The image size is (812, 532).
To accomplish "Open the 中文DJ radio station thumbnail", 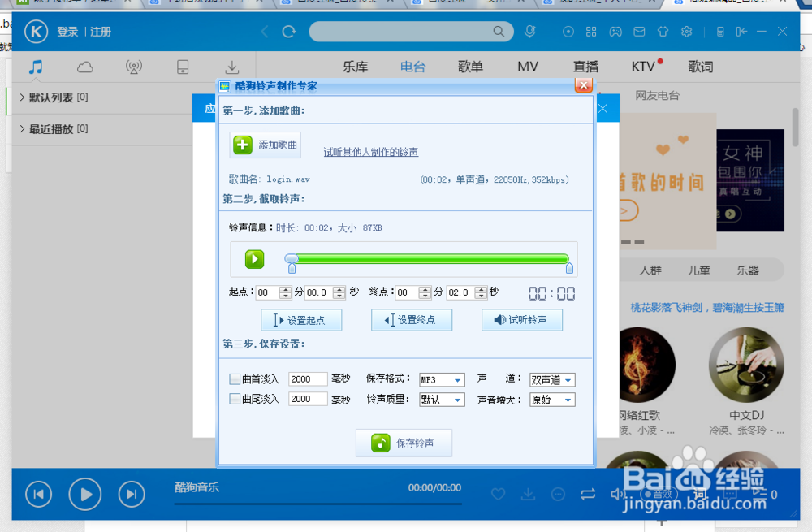I will tap(746, 365).
